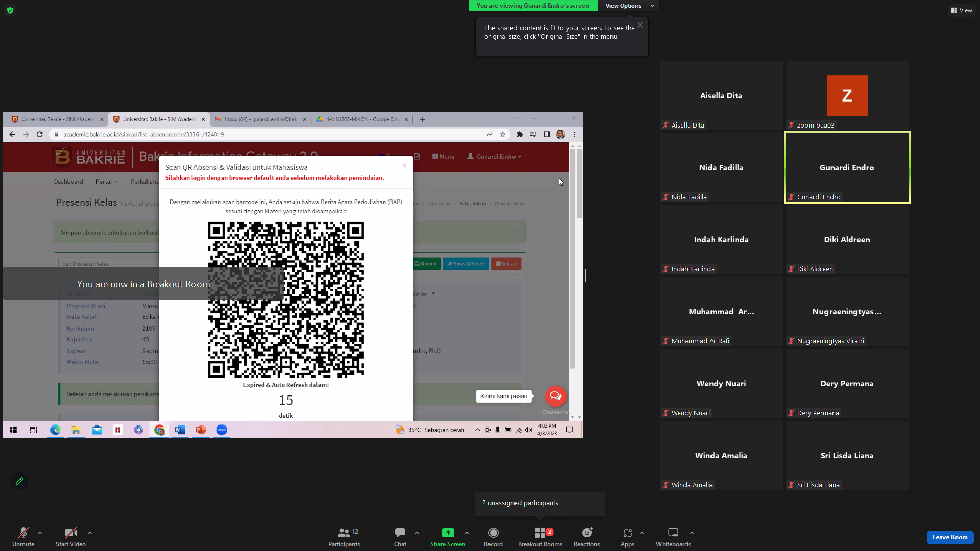Viewport: 980px width, 551px height.
Task: Select Aisella Dita participant tile
Action: (721, 96)
